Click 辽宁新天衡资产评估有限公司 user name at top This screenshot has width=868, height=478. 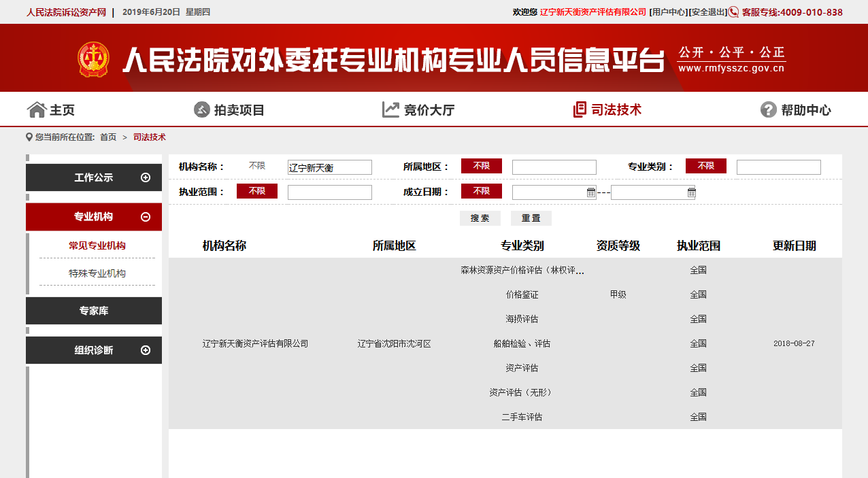click(593, 12)
